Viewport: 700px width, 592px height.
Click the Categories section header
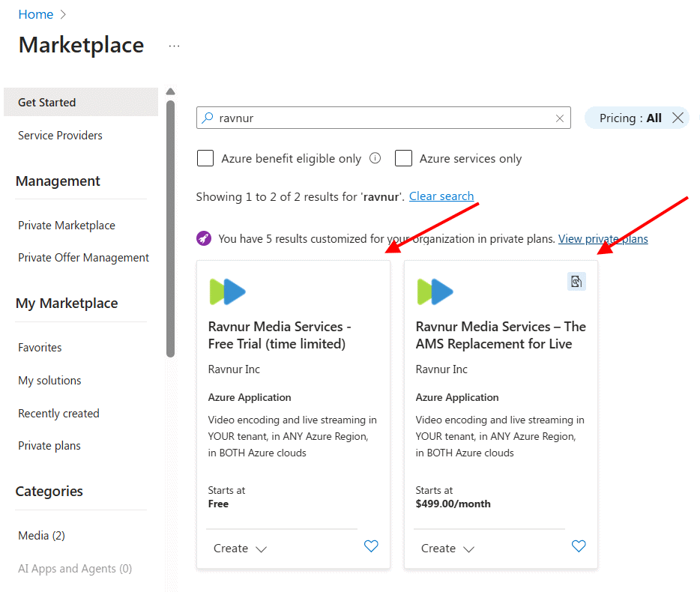49,491
